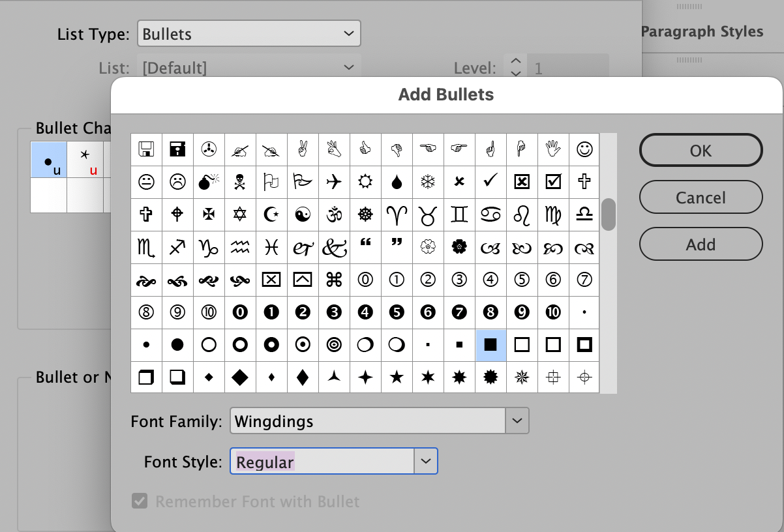Select the skull and crossbones glyph

(240, 182)
